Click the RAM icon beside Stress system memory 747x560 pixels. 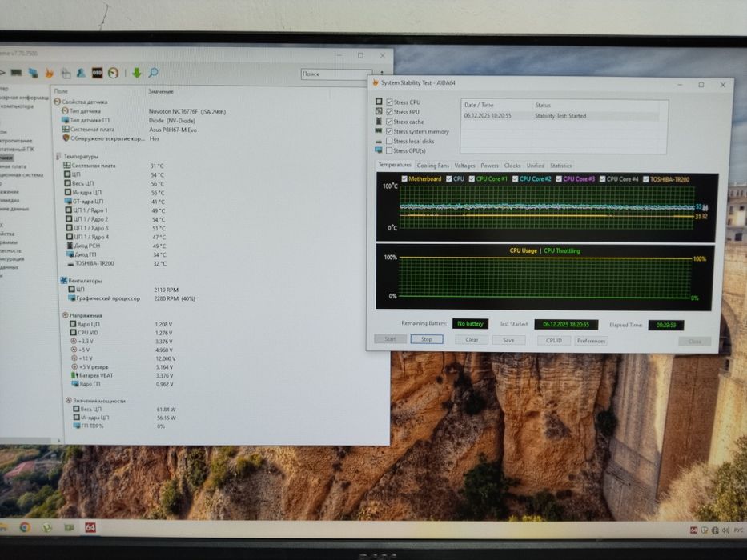coord(379,130)
